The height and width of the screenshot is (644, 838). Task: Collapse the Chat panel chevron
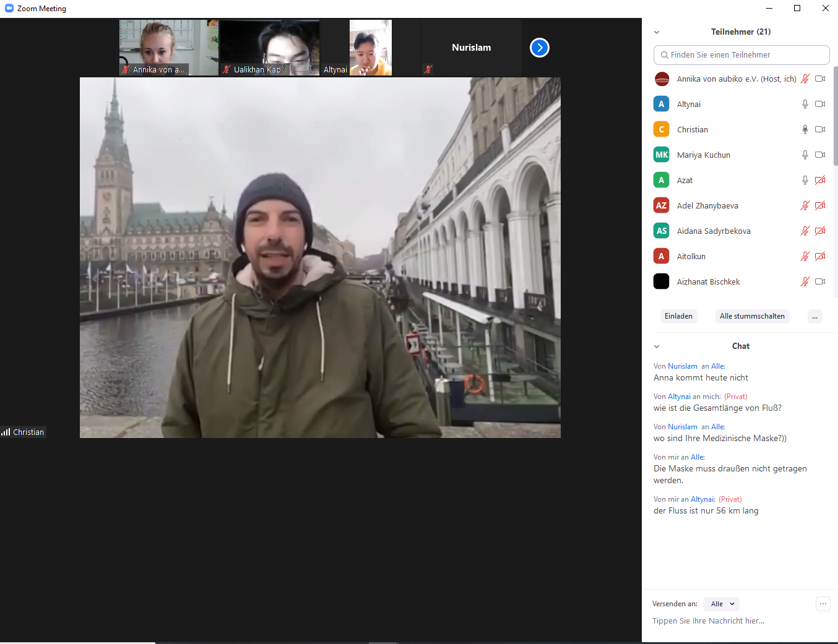pyautogui.click(x=657, y=346)
